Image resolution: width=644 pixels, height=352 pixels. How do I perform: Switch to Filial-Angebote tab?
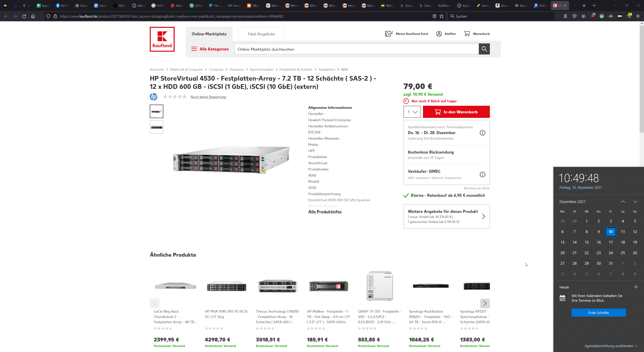point(261,34)
